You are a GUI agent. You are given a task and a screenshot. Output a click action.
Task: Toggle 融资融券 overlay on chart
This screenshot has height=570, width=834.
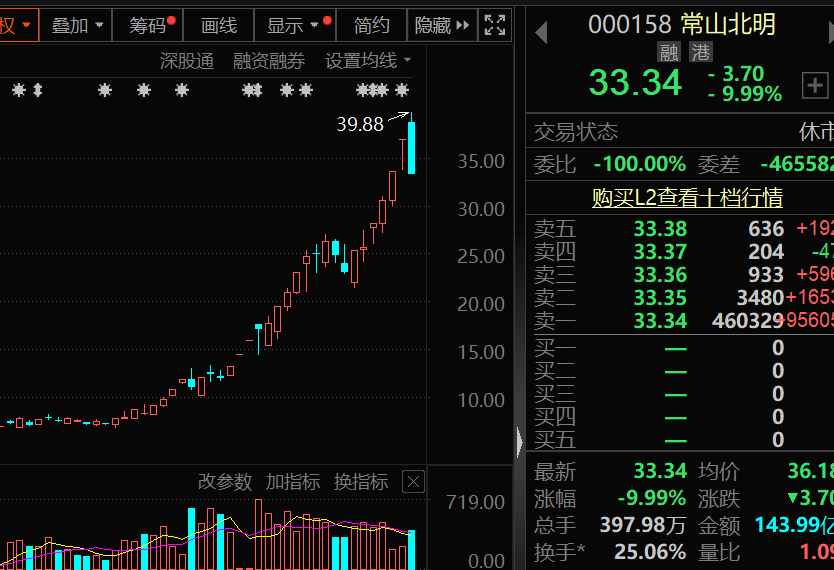click(x=269, y=61)
